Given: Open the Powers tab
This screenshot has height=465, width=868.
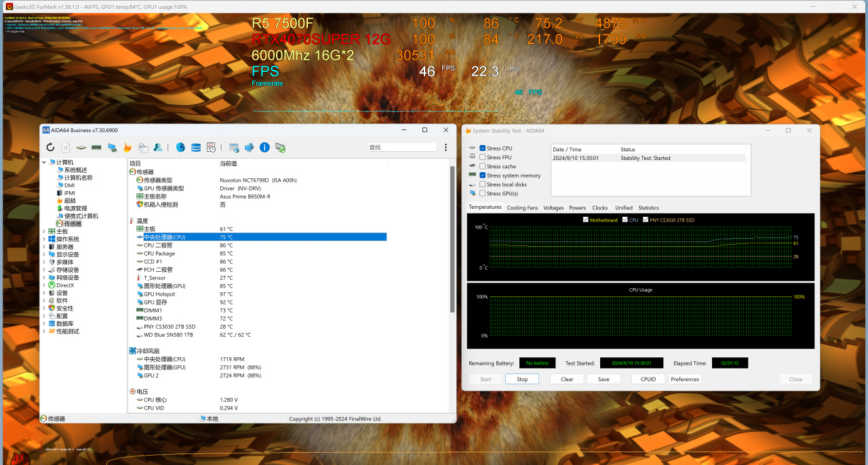Looking at the screenshot, I should [578, 207].
